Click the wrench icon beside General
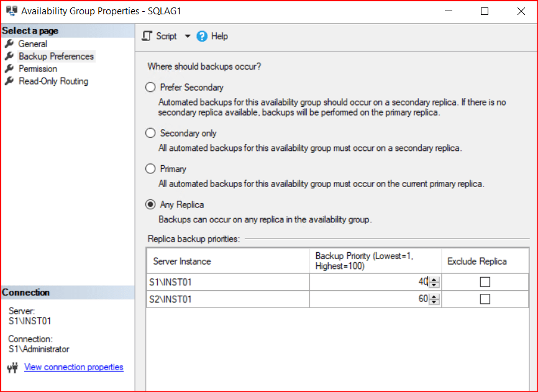The height and width of the screenshot is (392, 538). tap(9, 43)
